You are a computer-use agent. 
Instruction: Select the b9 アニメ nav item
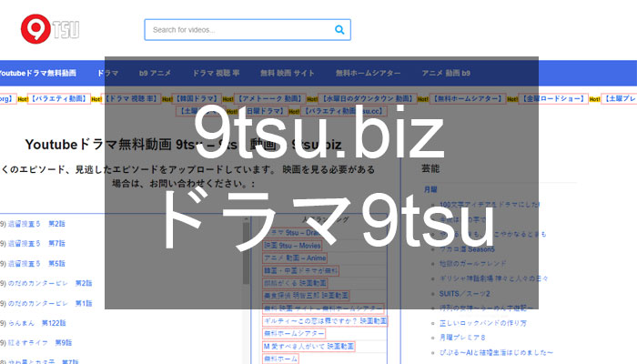coord(155,73)
